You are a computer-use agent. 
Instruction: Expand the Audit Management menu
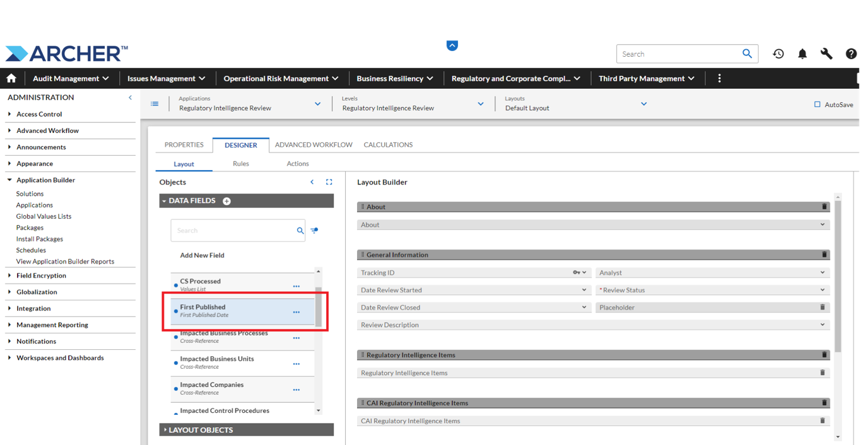tap(71, 78)
